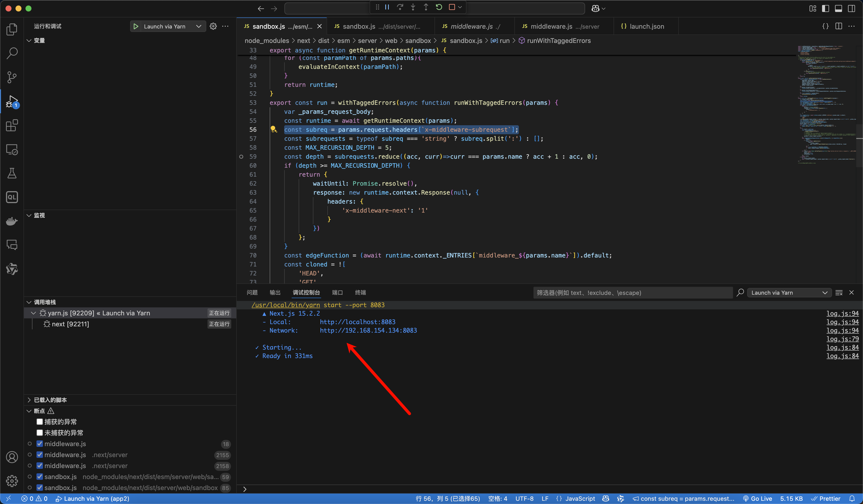Open the Search view
The image size is (863, 504).
click(12, 53)
